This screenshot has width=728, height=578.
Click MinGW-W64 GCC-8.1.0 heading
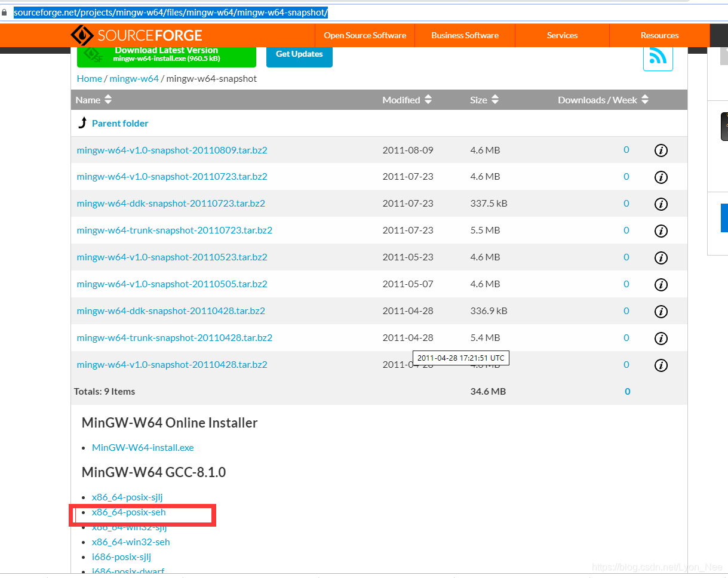pyautogui.click(x=153, y=472)
